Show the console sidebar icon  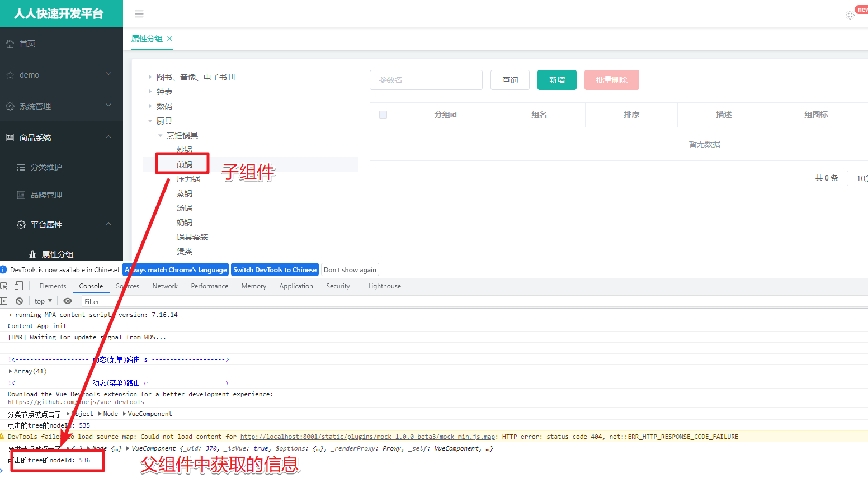[x=4, y=301]
